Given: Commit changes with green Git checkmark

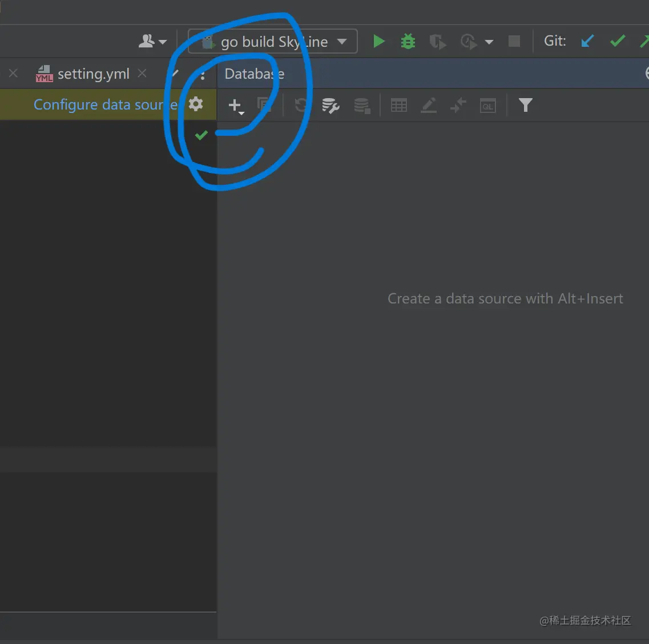Looking at the screenshot, I should (x=617, y=41).
